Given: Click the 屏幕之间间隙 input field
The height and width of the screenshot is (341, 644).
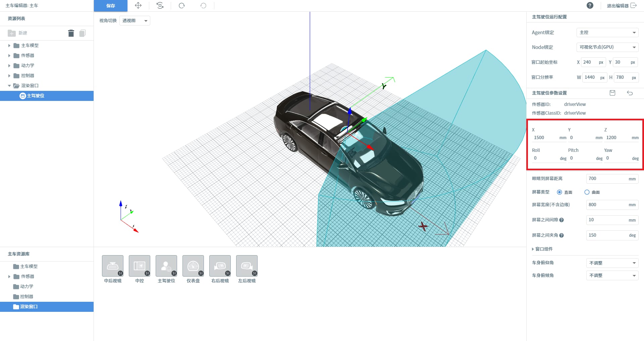Looking at the screenshot, I should 612,220.
